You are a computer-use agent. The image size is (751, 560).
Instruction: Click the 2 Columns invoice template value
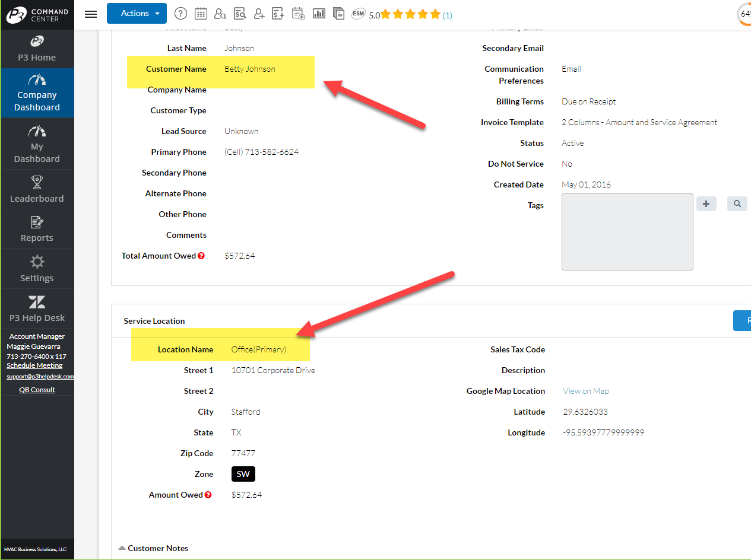(639, 122)
